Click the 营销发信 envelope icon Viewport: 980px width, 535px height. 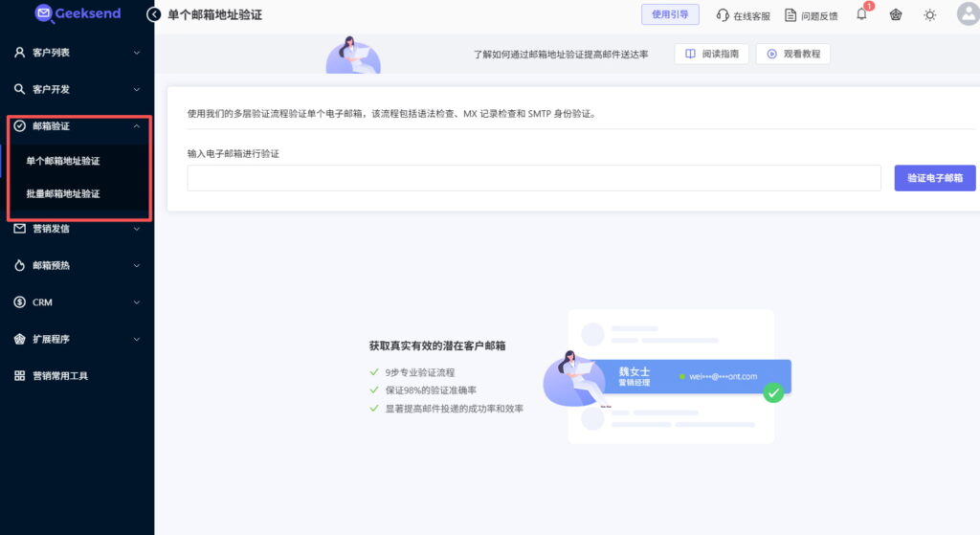[x=20, y=229]
